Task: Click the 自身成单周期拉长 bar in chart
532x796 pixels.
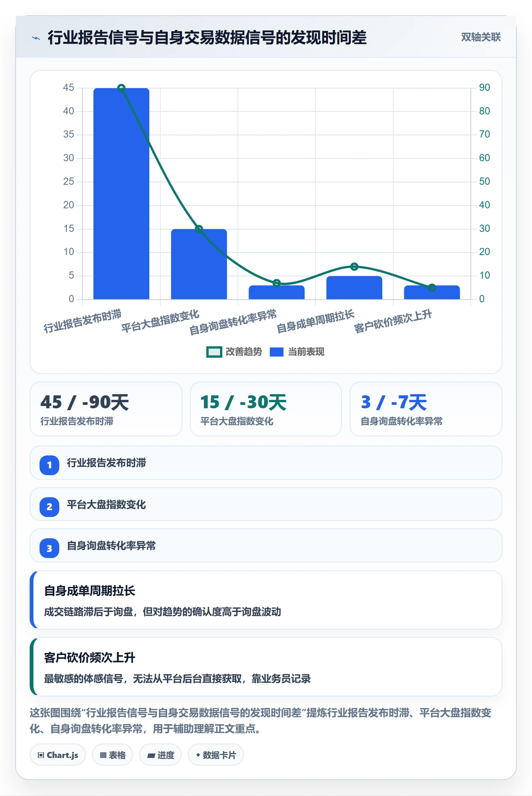Action: (x=354, y=288)
